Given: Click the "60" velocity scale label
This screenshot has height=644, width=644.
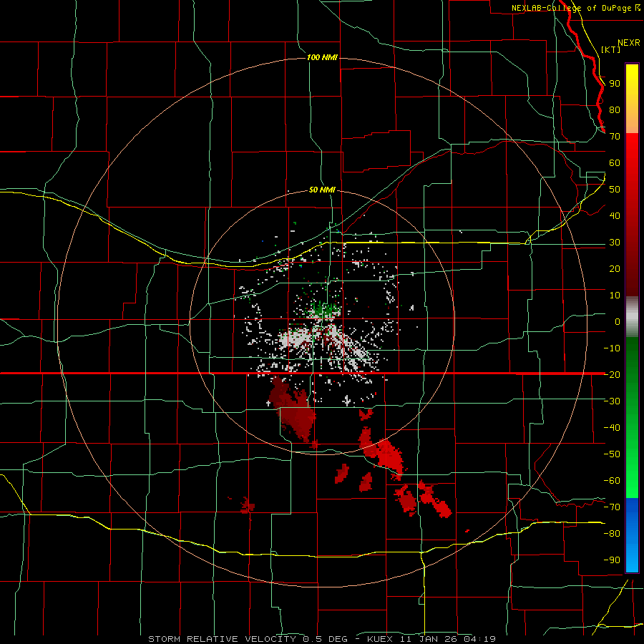Looking at the screenshot, I should pos(615,162).
